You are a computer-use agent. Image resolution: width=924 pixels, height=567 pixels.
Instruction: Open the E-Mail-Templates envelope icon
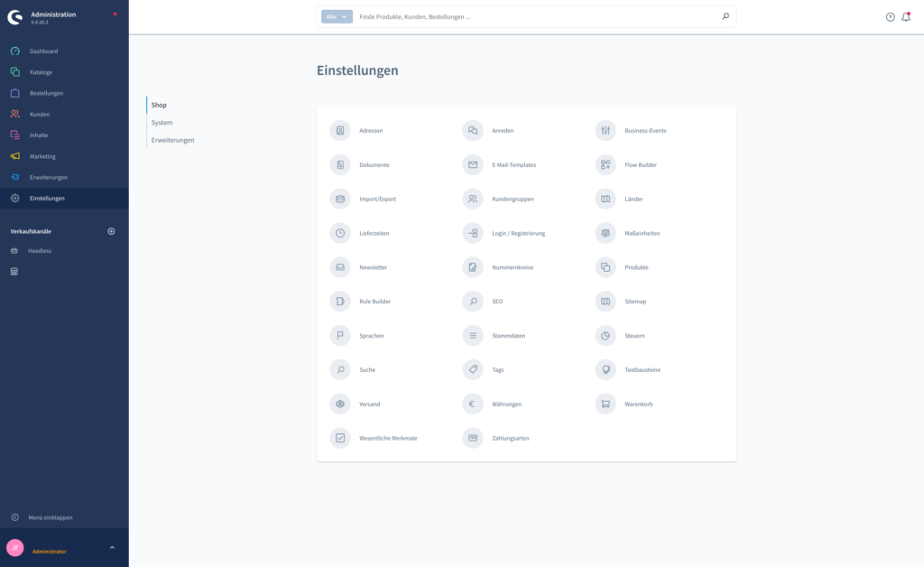[x=473, y=164]
